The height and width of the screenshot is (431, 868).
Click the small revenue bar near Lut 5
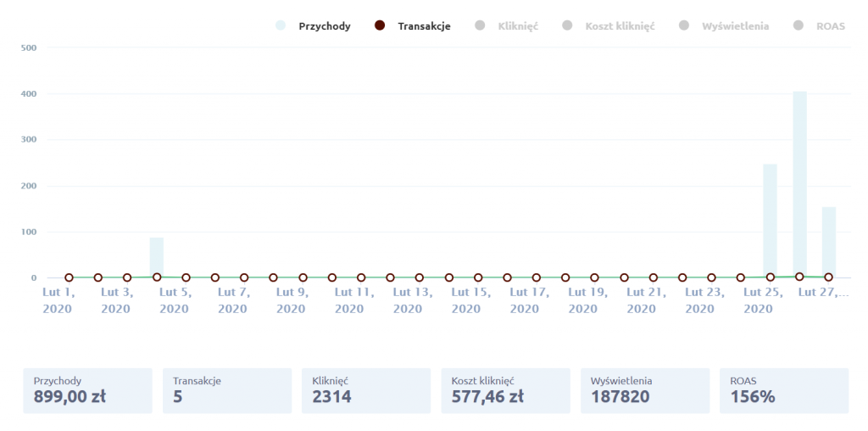tap(157, 257)
